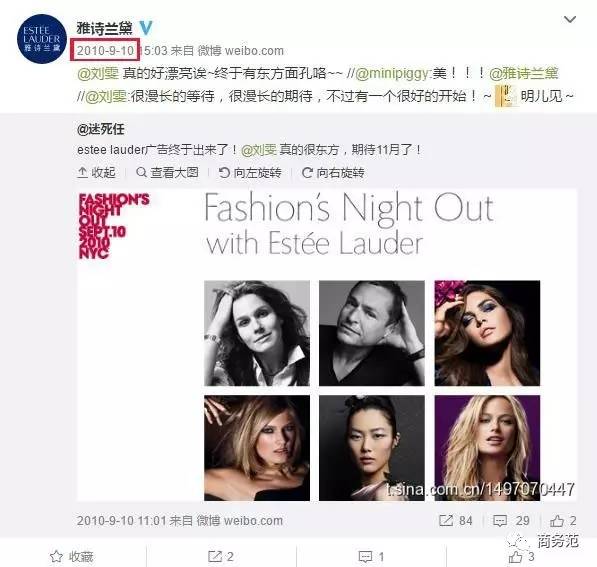Rotate image left with 向左旋转
The height and width of the screenshot is (567, 597).
coord(250,172)
